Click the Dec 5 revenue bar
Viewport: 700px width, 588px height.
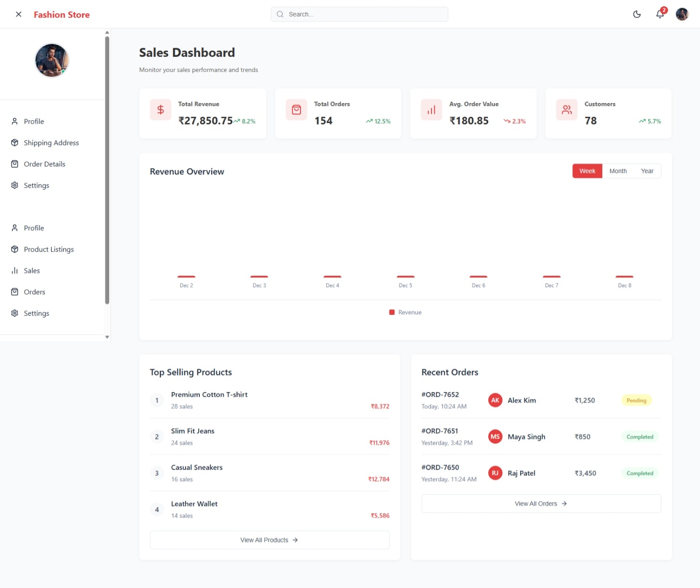pos(406,277)
